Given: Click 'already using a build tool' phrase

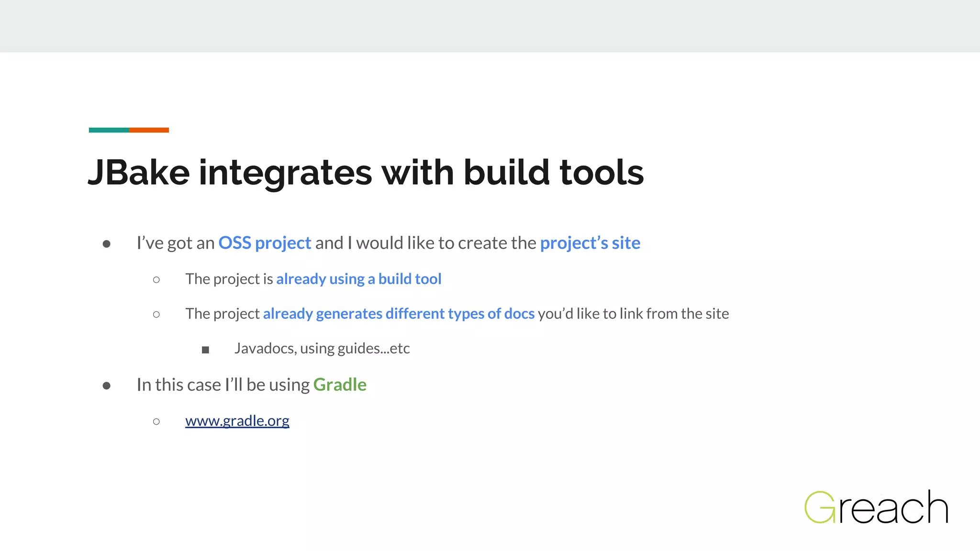Looking at the screenshot, I should click(x=359, y=279).
